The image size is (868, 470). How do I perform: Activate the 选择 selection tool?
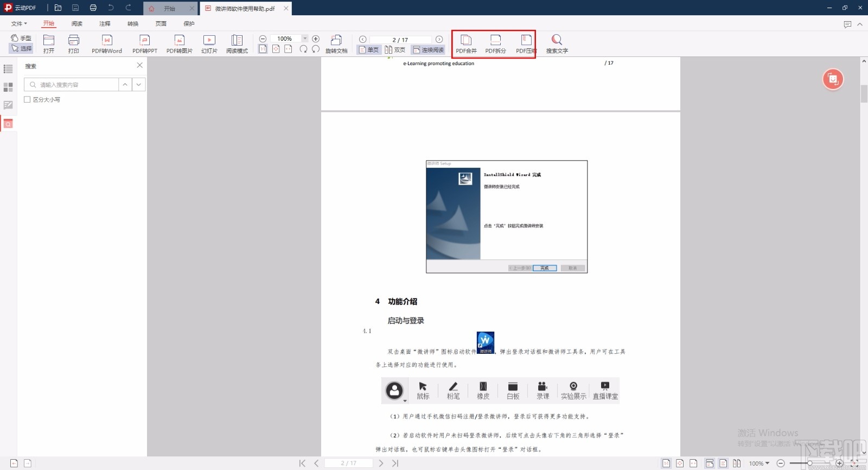(21, 48)
